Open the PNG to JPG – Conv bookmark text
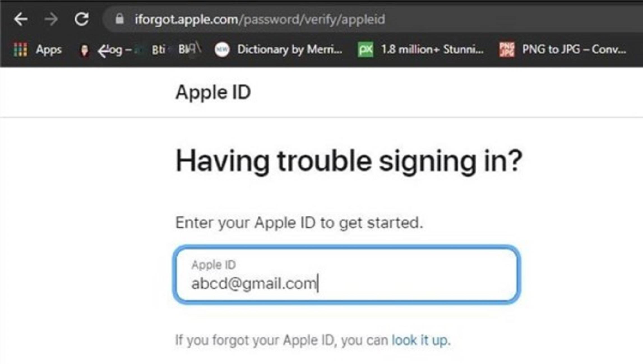 pyautogui.click(x=574, y=50)
